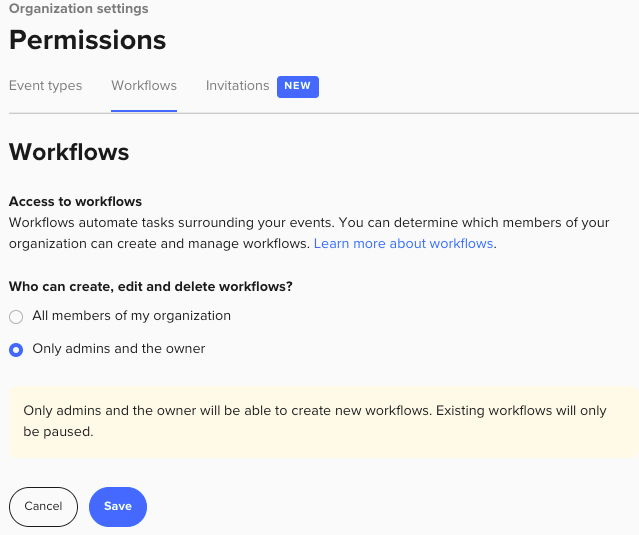Click the 'All members of my organization' label text

pos(131,316)
